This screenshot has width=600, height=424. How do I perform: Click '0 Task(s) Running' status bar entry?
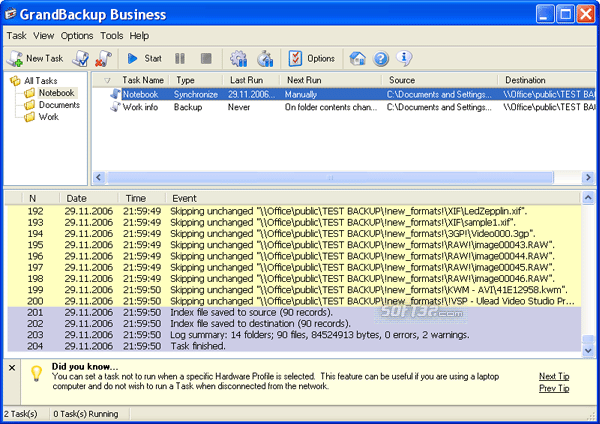pyautogui.click(x=86, y=414)
